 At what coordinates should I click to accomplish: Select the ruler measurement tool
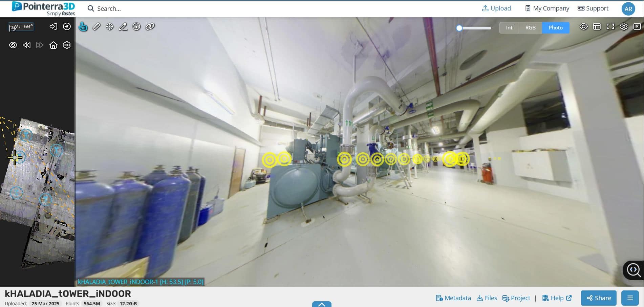[96, 26]
